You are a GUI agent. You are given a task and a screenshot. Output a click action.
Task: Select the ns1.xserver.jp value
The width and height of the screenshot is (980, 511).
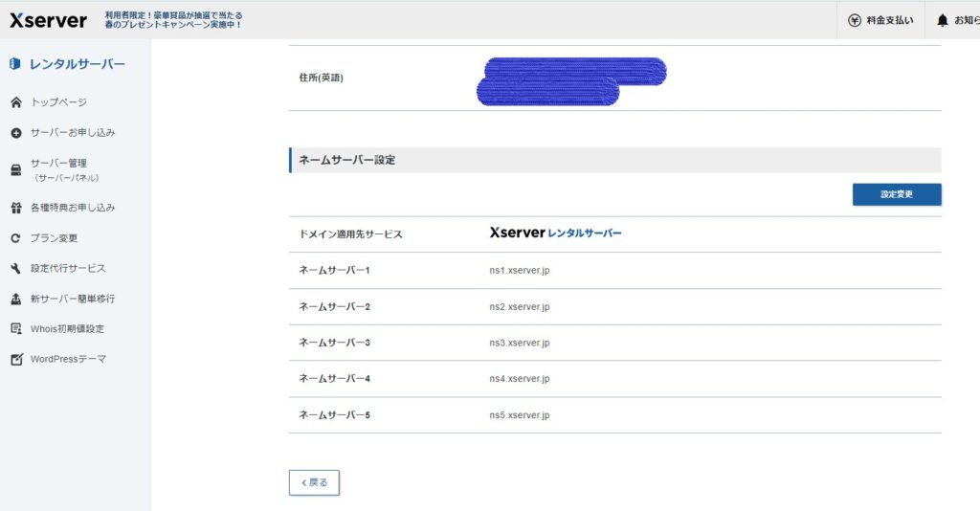520,271
